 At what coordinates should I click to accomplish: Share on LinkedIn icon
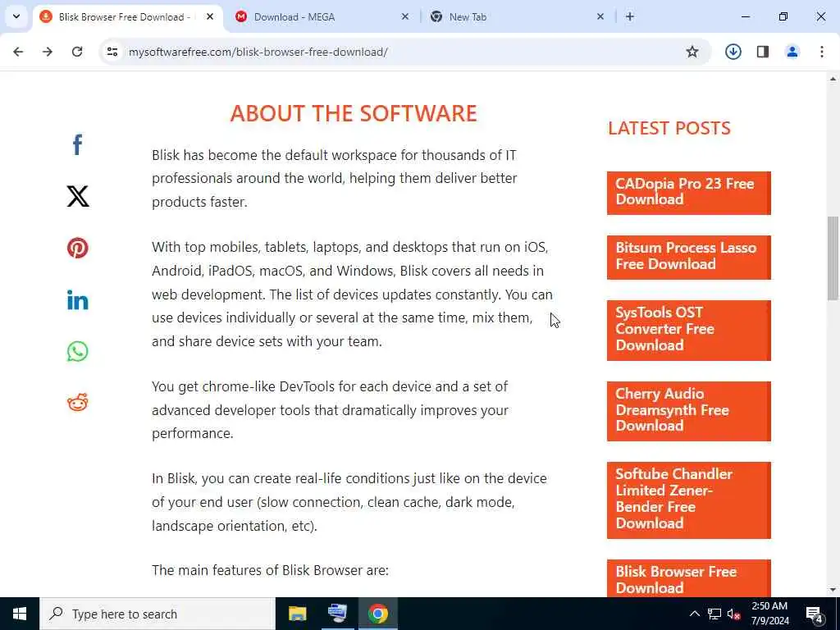point(78,300)
